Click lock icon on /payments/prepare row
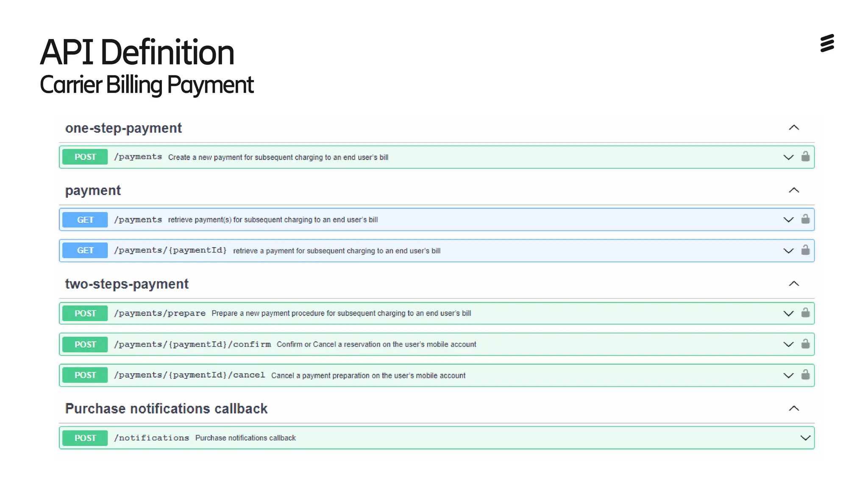The height and width of the screenshot is (488, 868). [805, 313]
